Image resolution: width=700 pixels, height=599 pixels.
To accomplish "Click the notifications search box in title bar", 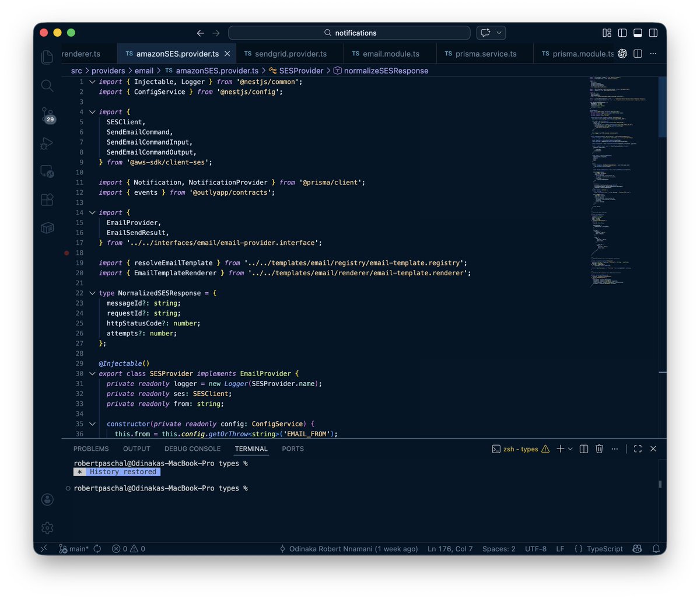I will click(349, 33).
